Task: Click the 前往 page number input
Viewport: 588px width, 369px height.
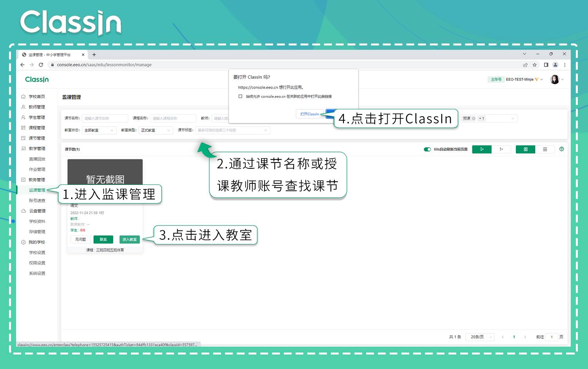Action: click(x=552, y=337)
